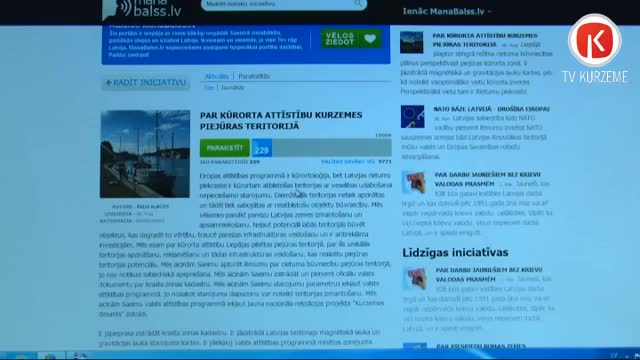
Task: Switch to the Aktuālās tab
Action: pyautogui.click(x=216, y=76)
